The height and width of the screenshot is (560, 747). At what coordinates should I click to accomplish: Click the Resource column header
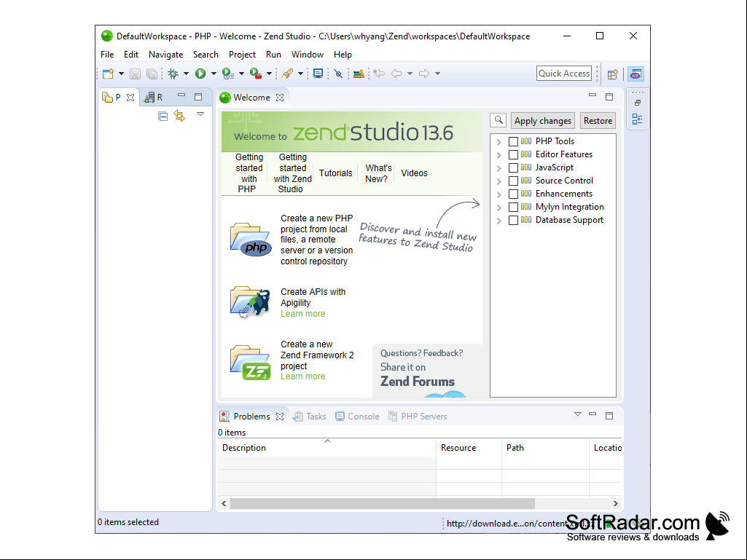[x=469, y=448]
